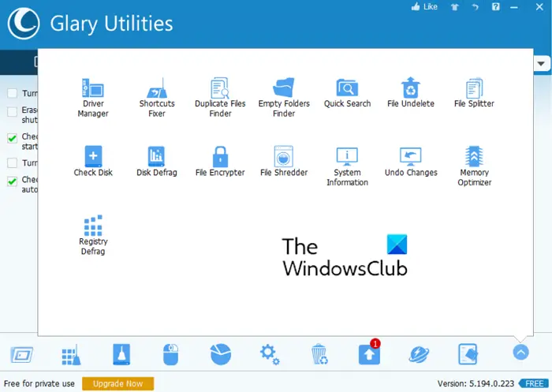Open Registry Defrag
This screenshot has height=392, width=552.
click(x=93, y=235)
